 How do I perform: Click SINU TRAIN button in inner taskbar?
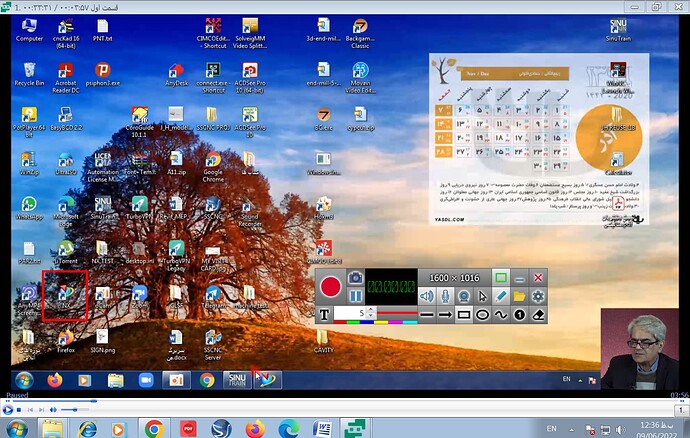tap(237, 380)
